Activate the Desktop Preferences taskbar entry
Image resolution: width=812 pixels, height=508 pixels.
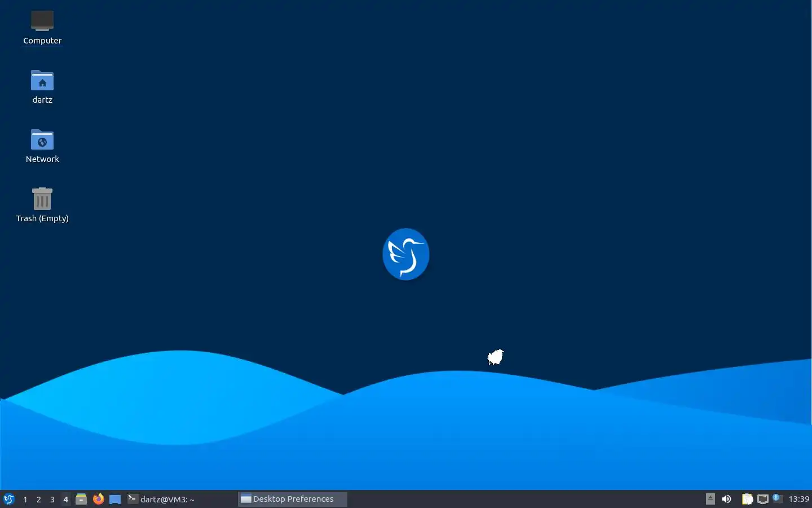click(x=292, y=499)
